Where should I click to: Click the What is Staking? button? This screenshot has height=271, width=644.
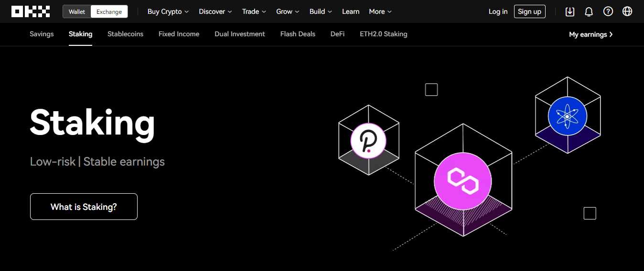tap(84, 207)
